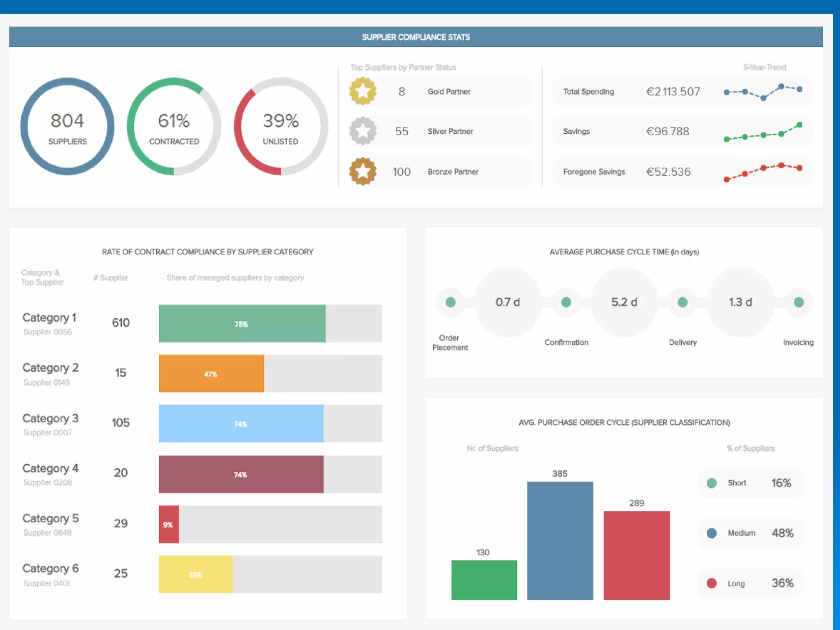Click the Invoicing stage green dot

[x=799, y=302]
